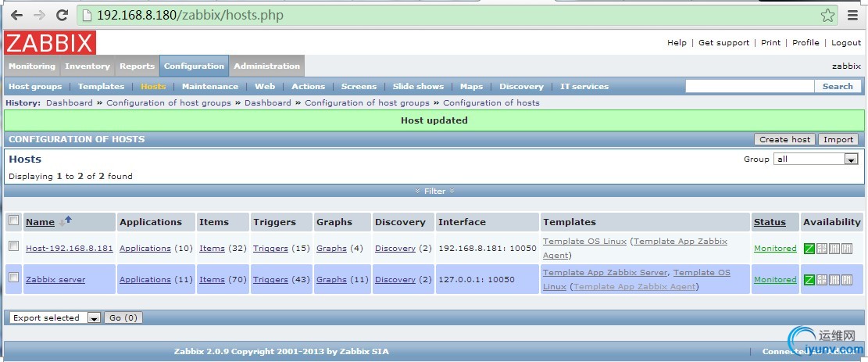This screenshot has height=362, width=868.
Task: Open the browser hamburger menu
Action: tap(852, 15)
